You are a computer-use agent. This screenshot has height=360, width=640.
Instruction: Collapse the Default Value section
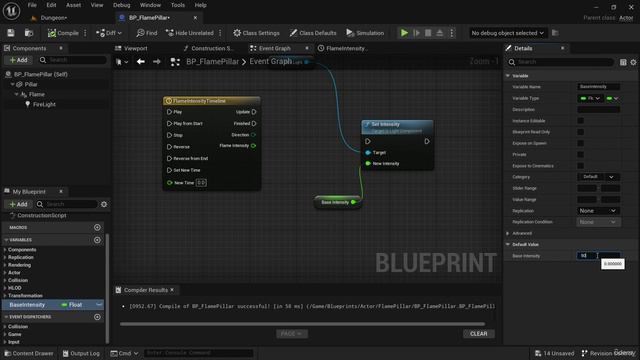pyautogui.click(x=508, y=244)
